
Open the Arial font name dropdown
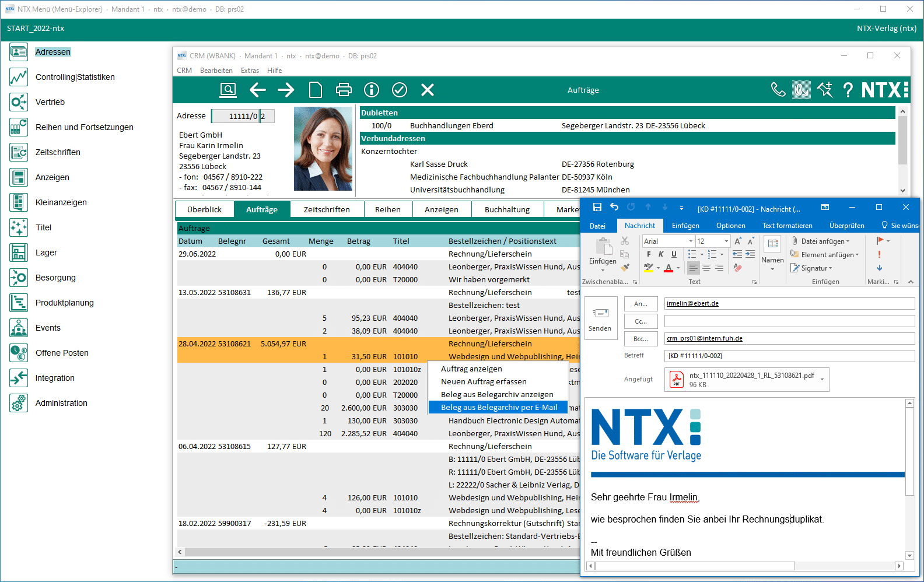click(x=691, y=241)
